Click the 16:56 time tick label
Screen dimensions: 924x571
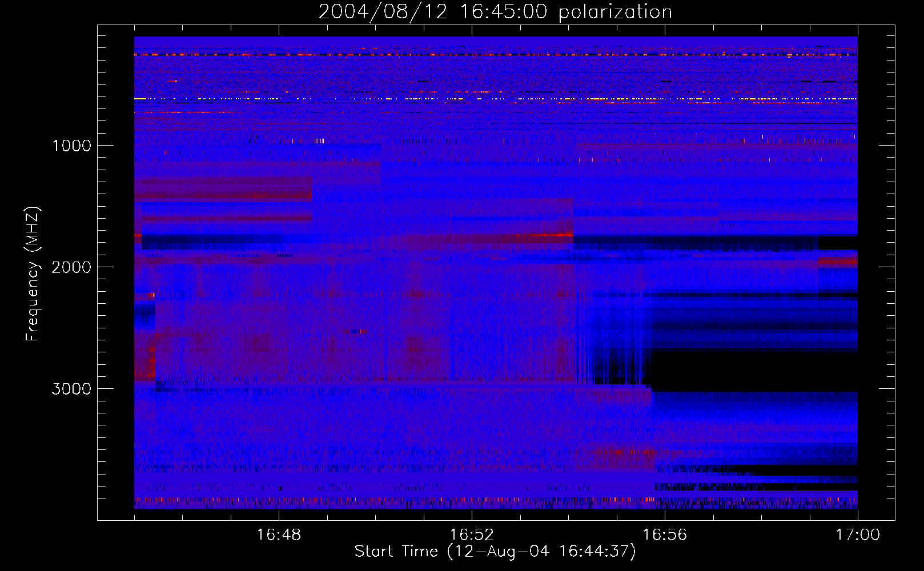(x=665, y=535)
